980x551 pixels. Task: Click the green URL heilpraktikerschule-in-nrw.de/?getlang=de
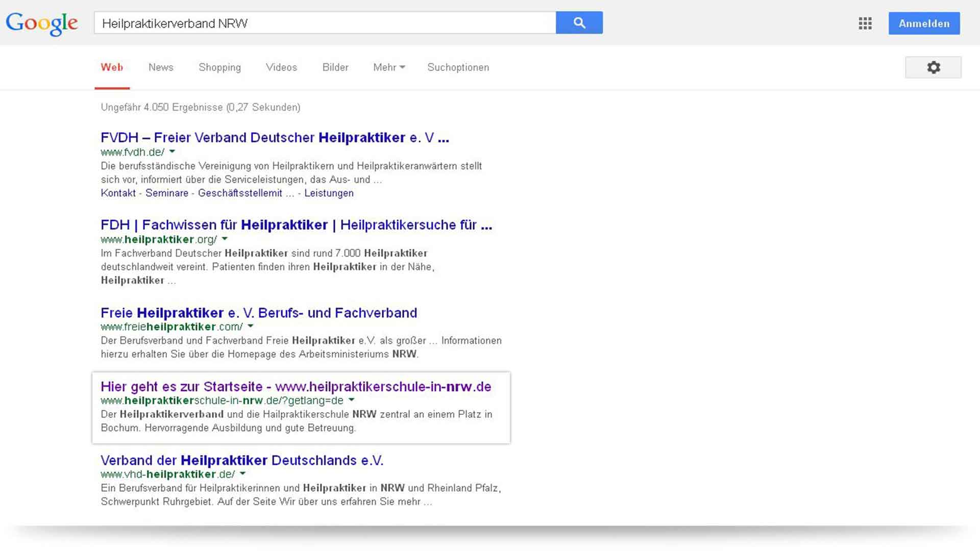[x=222, y=400]
